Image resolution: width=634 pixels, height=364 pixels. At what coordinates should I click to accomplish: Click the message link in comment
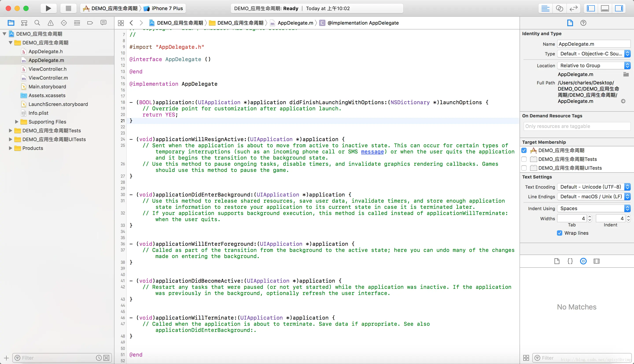pyautogui.click(x=372, y=151)
